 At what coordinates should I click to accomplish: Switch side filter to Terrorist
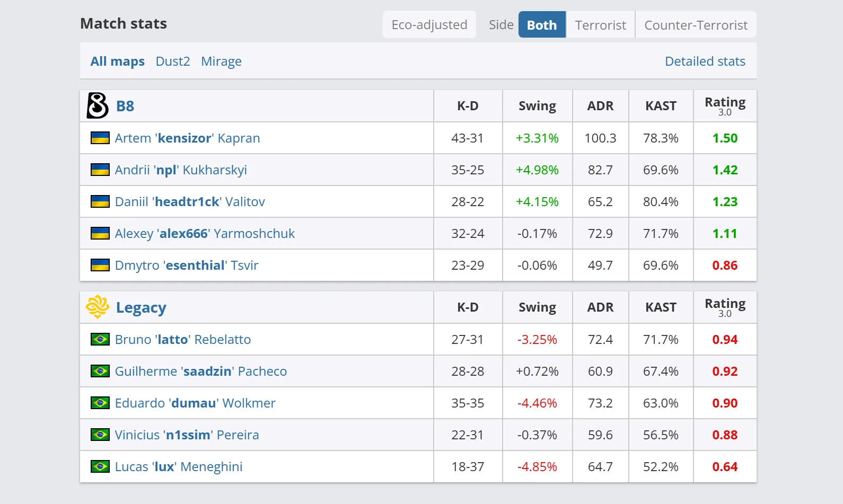click(x=600, y=25)
